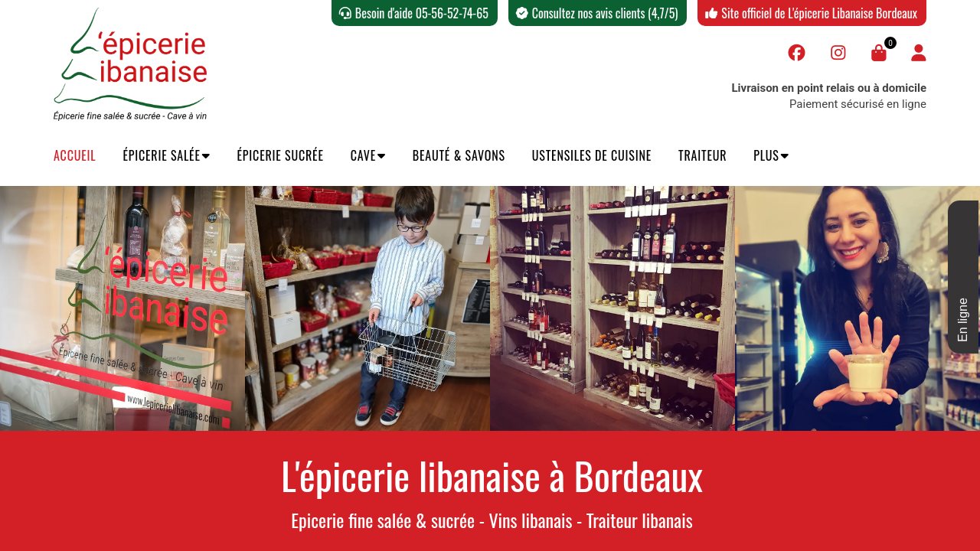Open the Traiteur menu item
This screenshot has height=551, width=980.
[x=702, y=155]
